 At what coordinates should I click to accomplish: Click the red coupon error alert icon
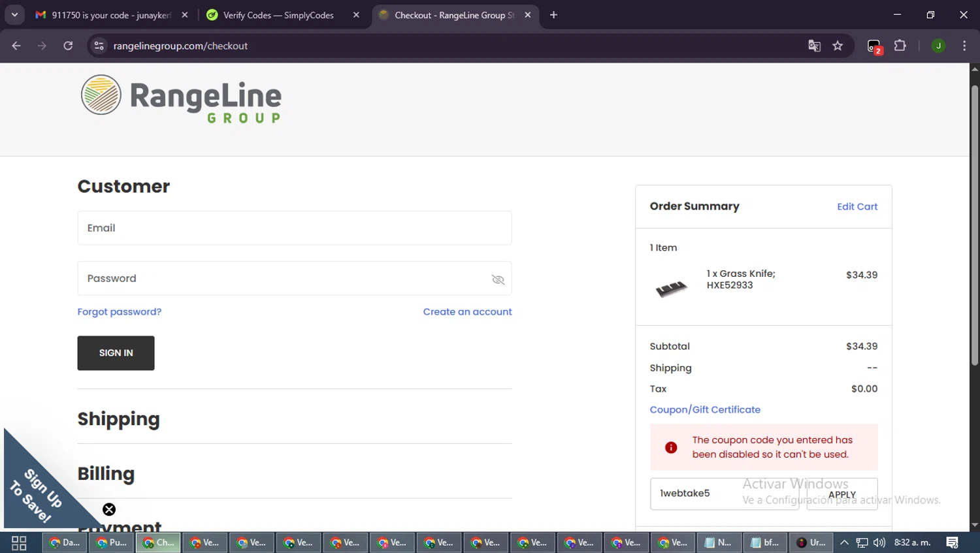click(x=670, y=447)
